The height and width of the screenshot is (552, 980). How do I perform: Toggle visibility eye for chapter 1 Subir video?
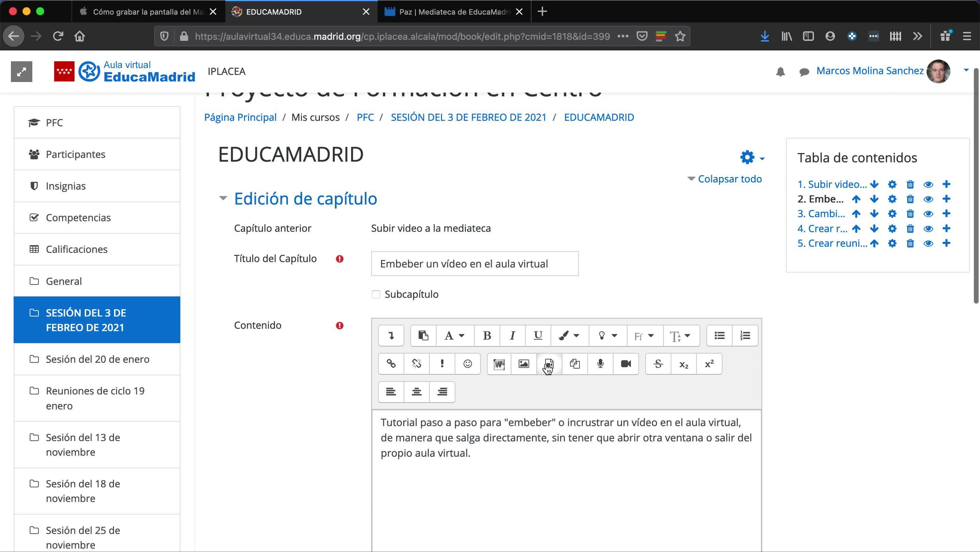point(928,184)
